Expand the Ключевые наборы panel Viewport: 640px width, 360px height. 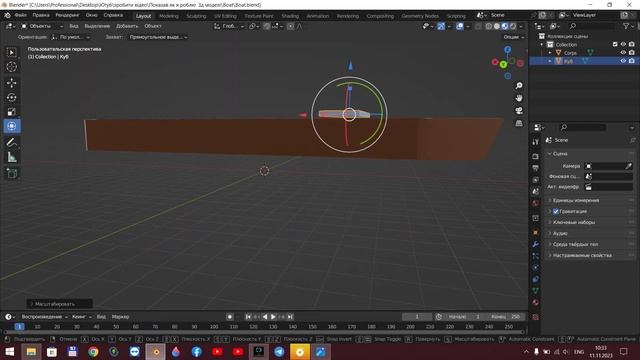click(x=573, y=222)
